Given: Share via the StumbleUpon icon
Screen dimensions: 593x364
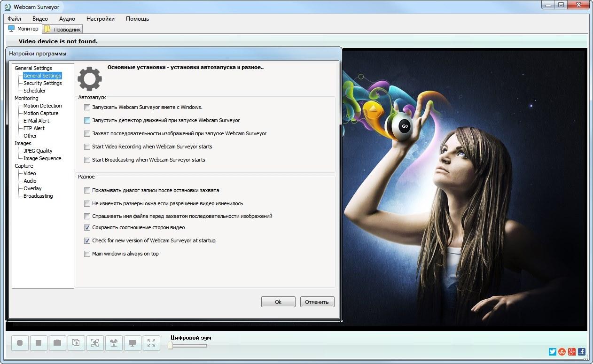Looking at the screenshot, I should coord(562,351).
